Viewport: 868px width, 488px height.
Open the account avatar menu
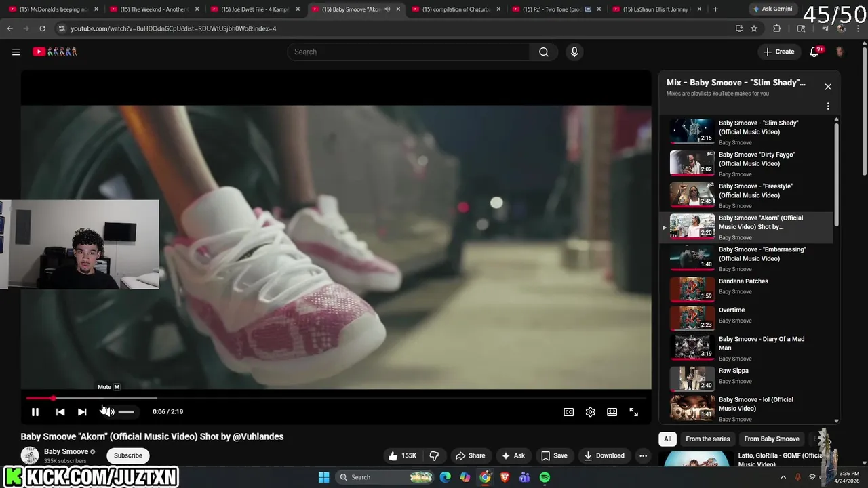pyautogui.click(x=840, y=52)
